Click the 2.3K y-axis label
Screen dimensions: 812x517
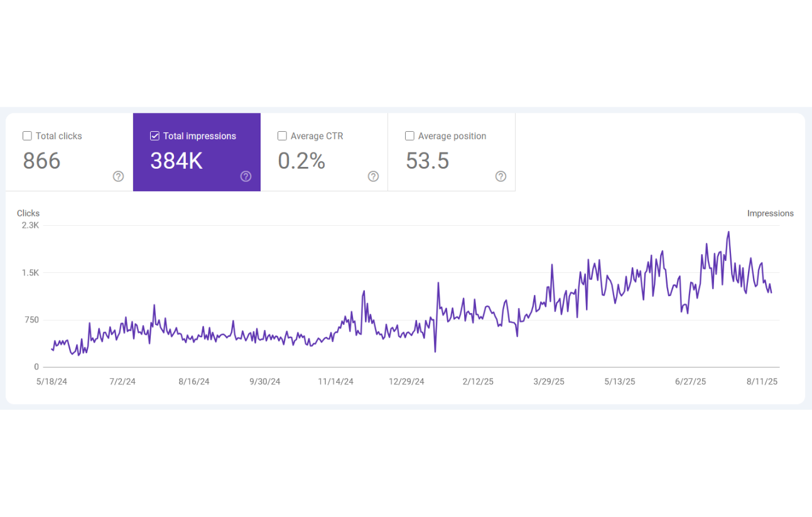pos(30,225)
